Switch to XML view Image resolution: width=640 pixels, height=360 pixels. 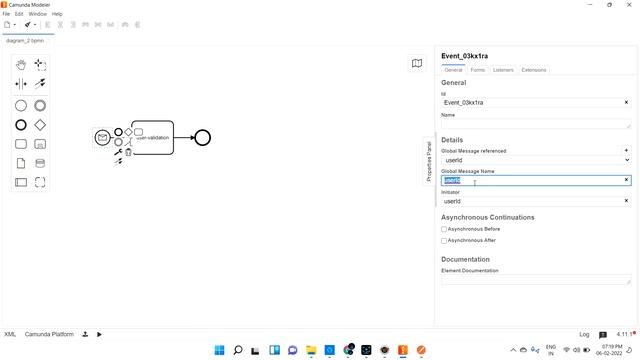[10, 334]
